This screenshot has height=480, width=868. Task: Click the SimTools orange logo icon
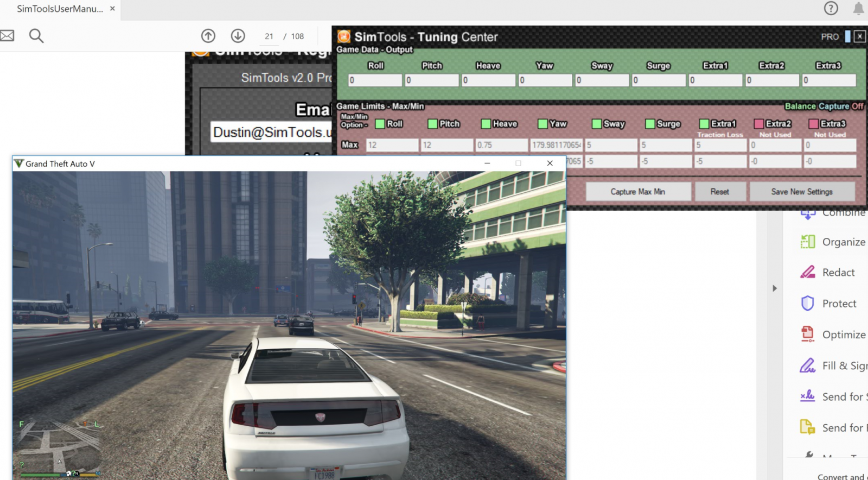[344, 36]
